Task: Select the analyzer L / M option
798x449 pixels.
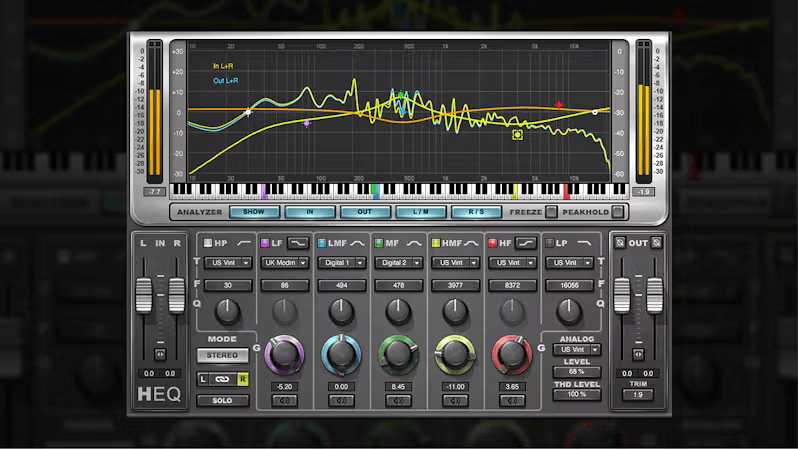Action: coord(420,212)
